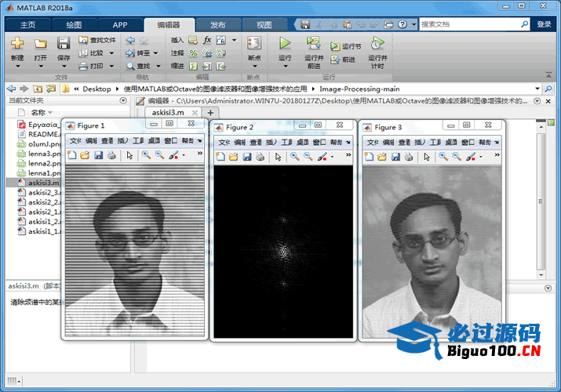Click the navigate back arrow in ribbon

click(x=130, y=40)
